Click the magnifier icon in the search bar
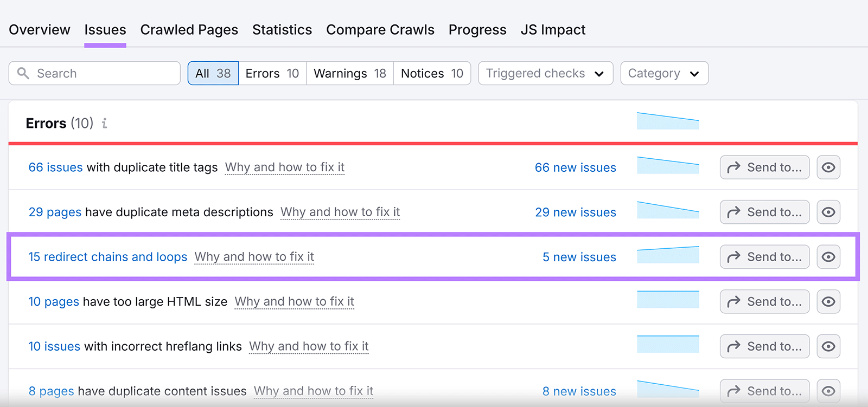This screenshot has width=868, height=407. pyautogui.click(x=22, y=73)
